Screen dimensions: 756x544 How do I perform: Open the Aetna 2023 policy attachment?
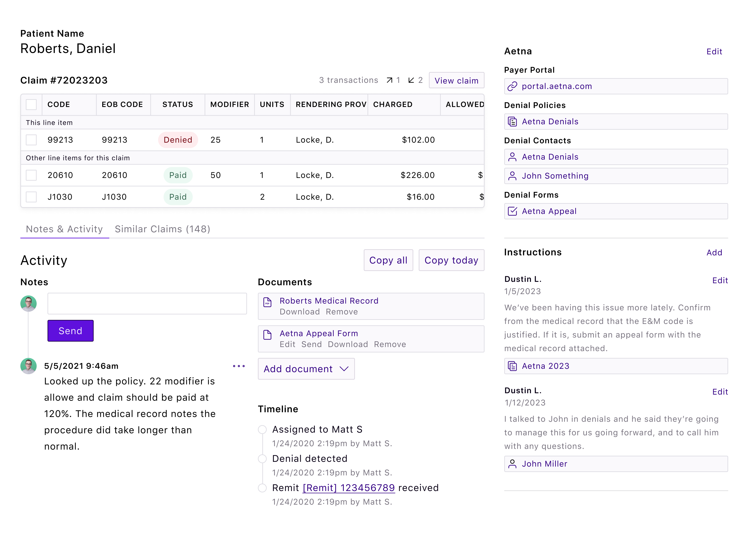coord(616,366)
